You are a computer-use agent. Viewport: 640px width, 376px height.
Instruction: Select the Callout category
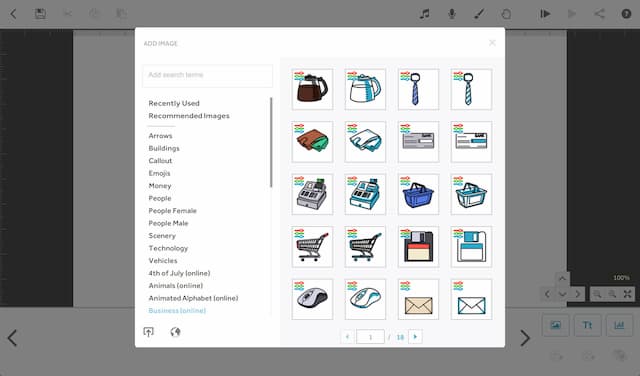[x=160, y=161]
